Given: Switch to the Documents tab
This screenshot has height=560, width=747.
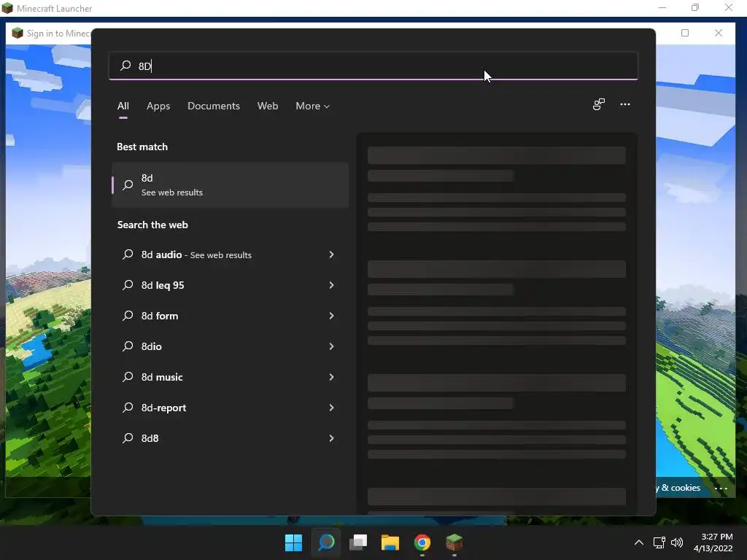Looking at the screenshot, I should tap(214, 106).
